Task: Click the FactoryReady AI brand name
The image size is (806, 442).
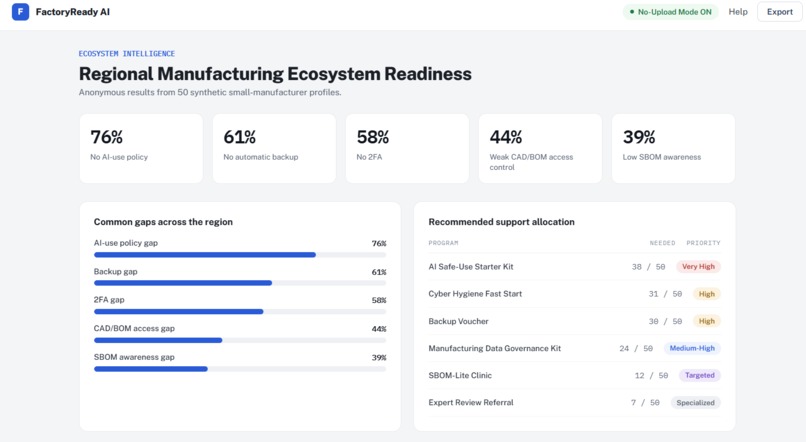Action: [x=72, y=12]
